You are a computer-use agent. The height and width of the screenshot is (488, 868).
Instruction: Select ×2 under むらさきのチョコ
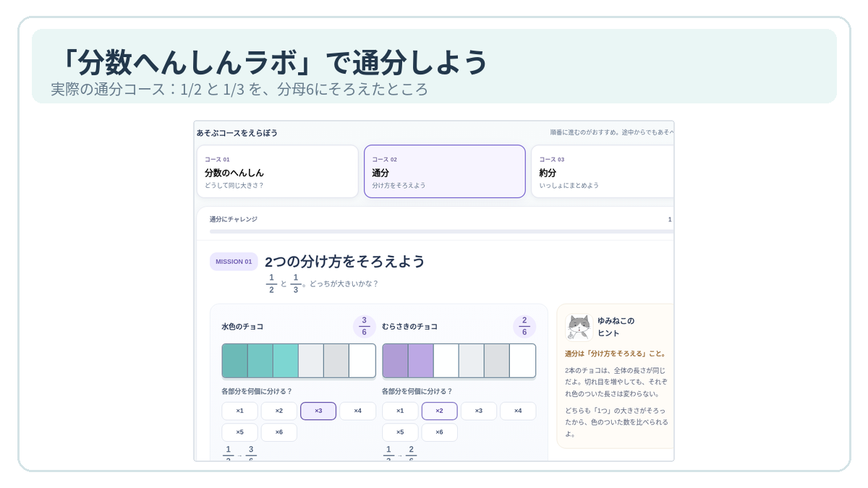click(x=439, y=411)
